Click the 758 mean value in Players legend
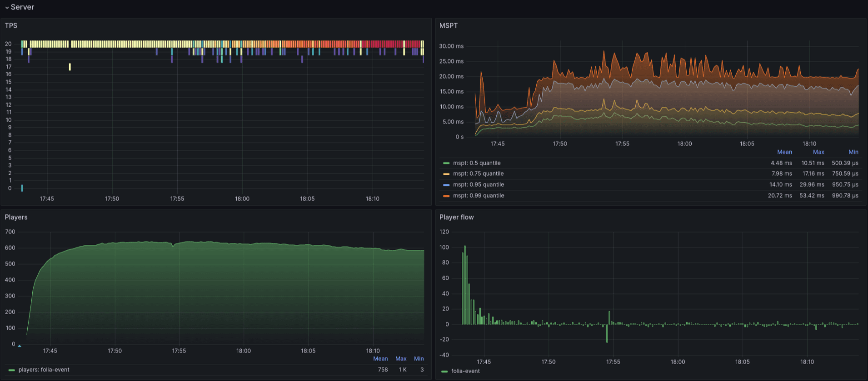 tap(383, 370)
